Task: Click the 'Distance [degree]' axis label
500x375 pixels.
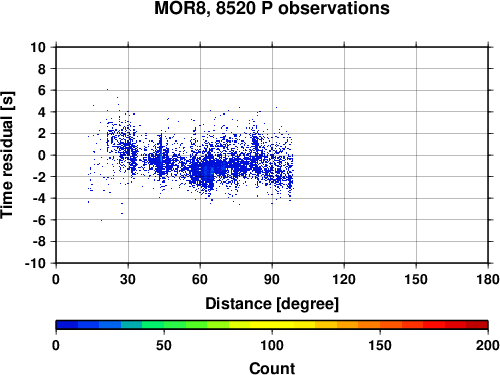Action: click(x=272, y=304)
